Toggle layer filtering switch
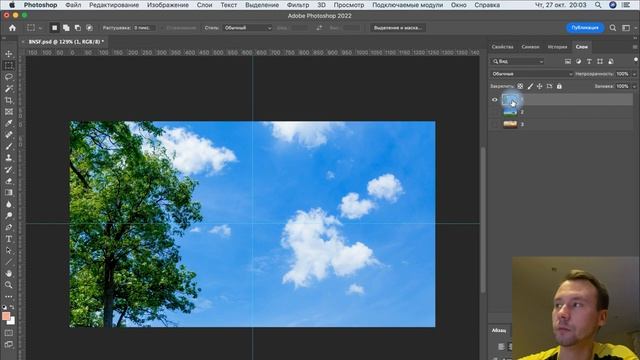This screenshot has height=360, width=640. point(636,60)
